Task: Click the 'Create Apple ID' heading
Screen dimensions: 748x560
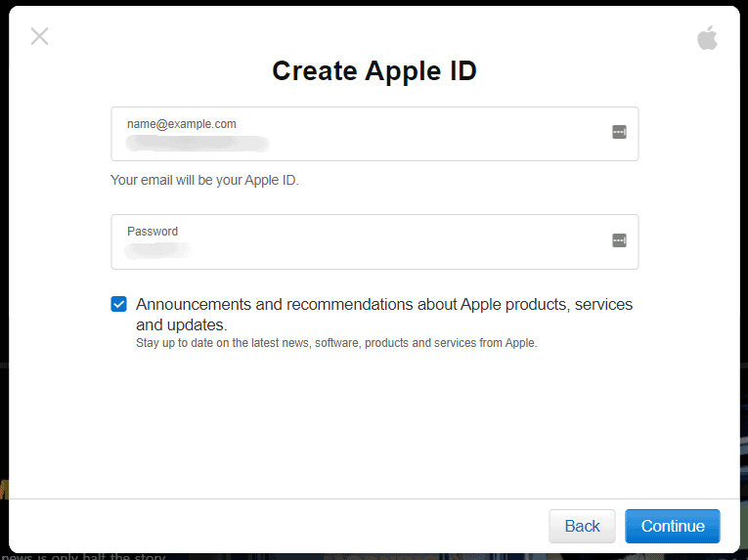Action: point(374,70)
